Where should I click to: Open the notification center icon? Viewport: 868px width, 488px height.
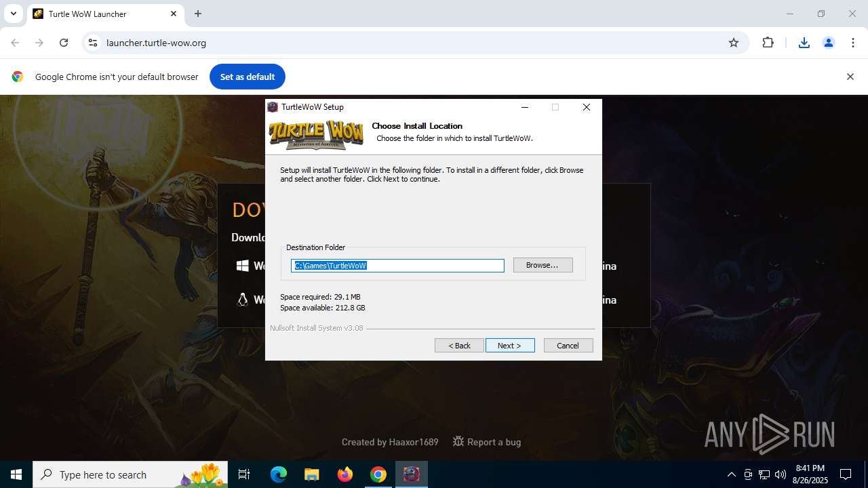(x=846, y=474)
